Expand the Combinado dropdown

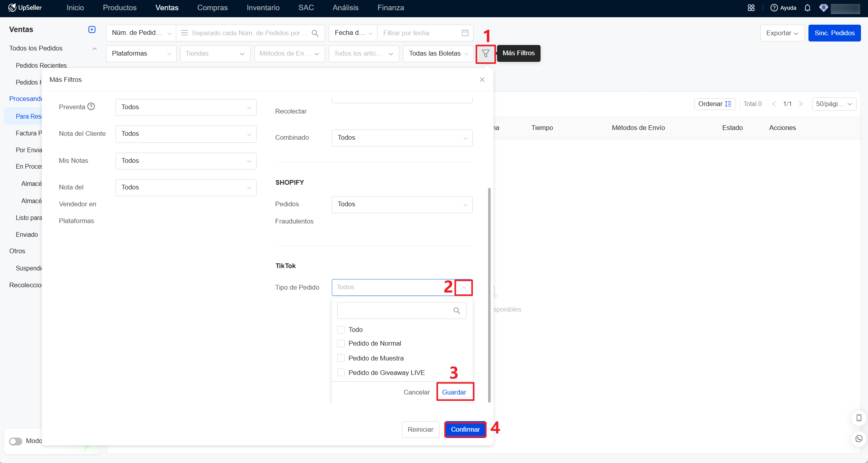(x=402, y=138)
